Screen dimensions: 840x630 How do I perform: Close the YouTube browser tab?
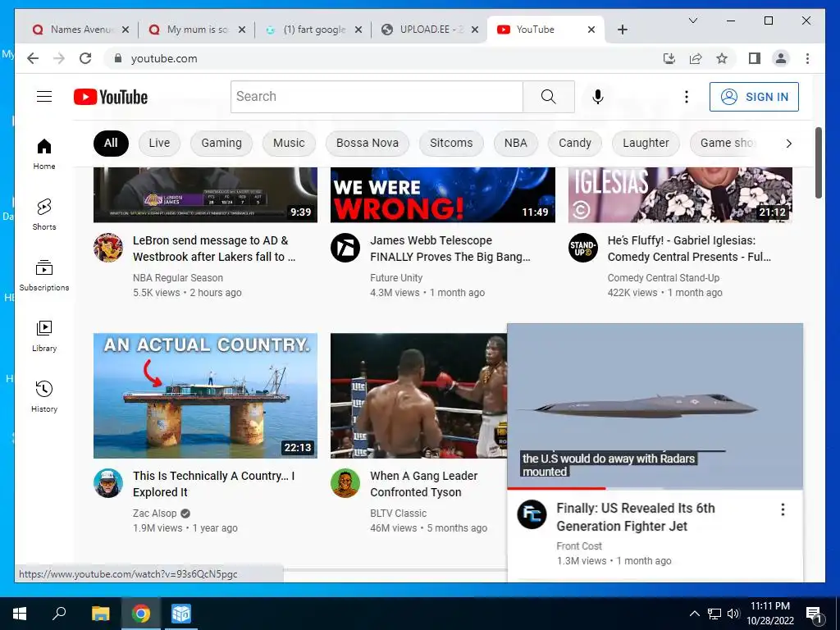(591, 30)
